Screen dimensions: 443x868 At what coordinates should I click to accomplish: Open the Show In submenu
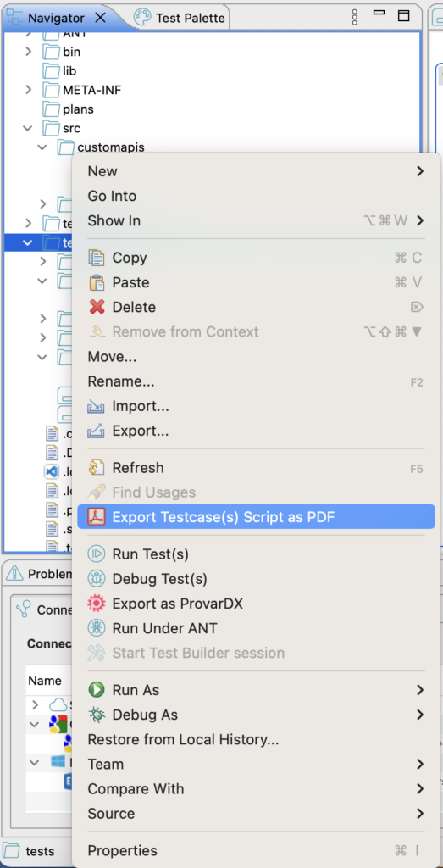[256, 221]
